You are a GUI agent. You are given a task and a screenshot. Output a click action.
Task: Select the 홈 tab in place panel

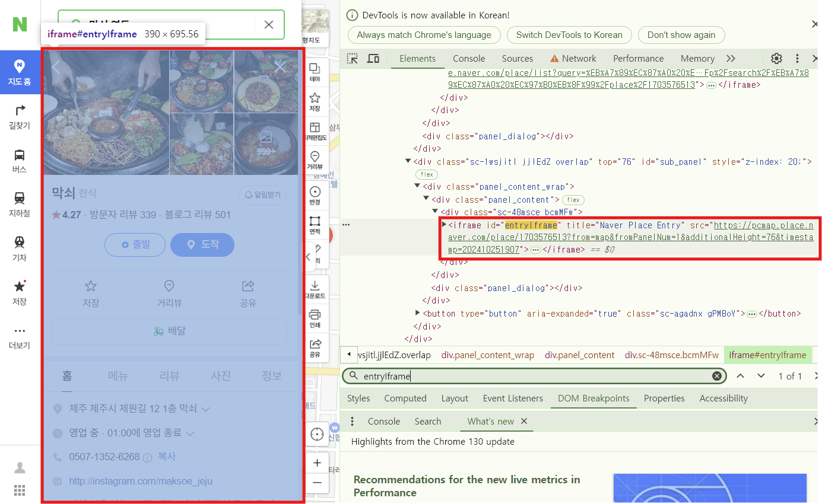click(x=67, y=375)
